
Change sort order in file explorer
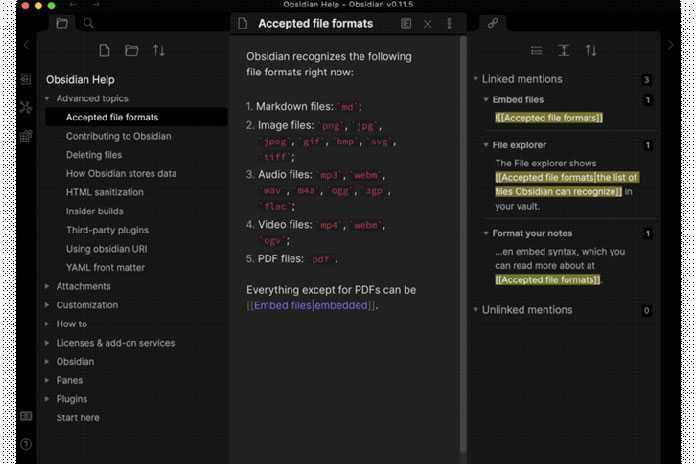[158, 51]
